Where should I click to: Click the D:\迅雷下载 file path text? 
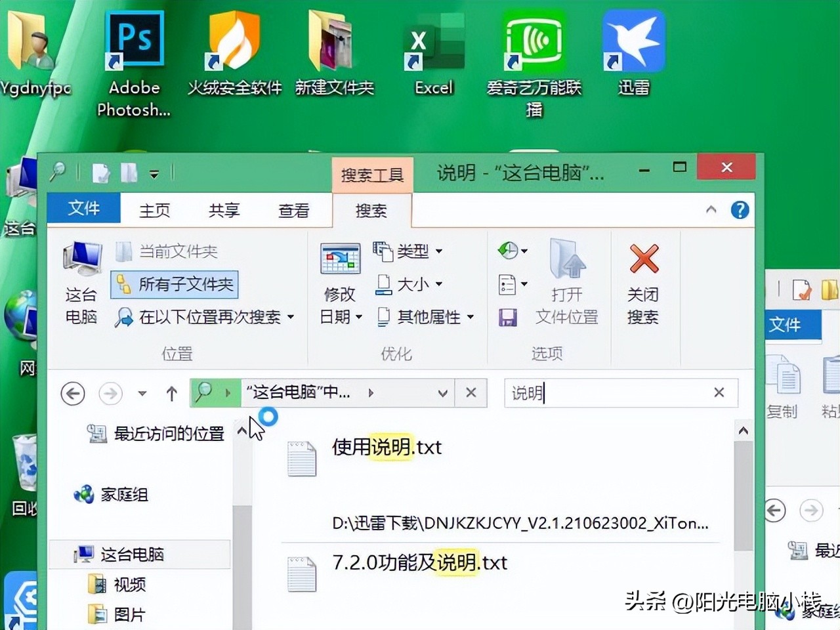point(520,523)
